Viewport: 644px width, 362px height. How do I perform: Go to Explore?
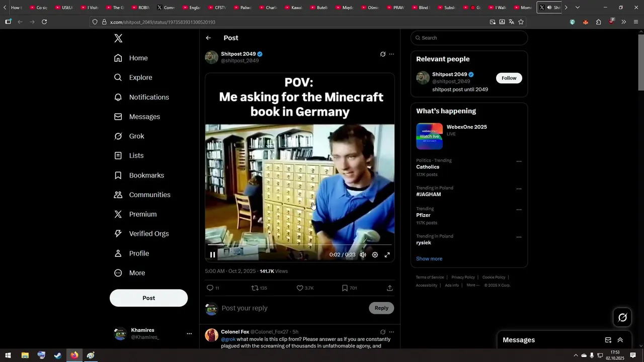(x=133, y=77)
